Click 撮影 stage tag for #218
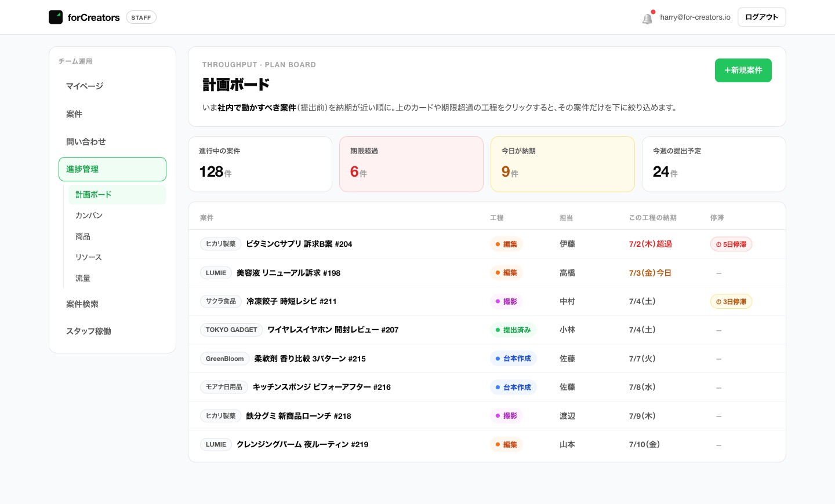The image size is (835, 504). [506, 416]
